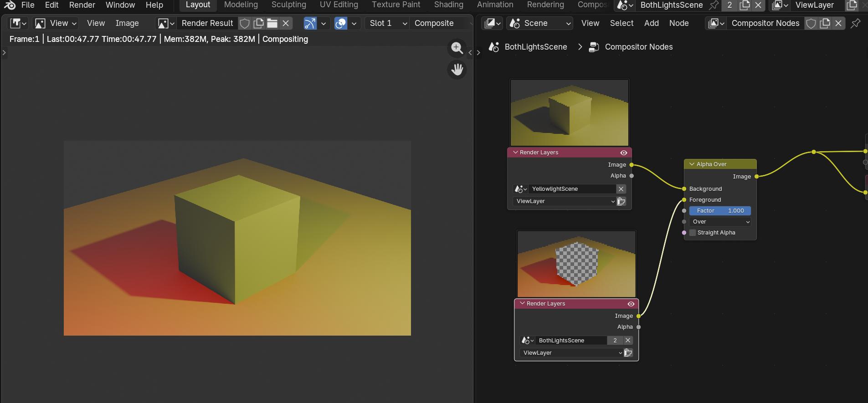This screenshot has height=403, width=868.
Task: Open the Node menu in node editor
Action: 679,23
